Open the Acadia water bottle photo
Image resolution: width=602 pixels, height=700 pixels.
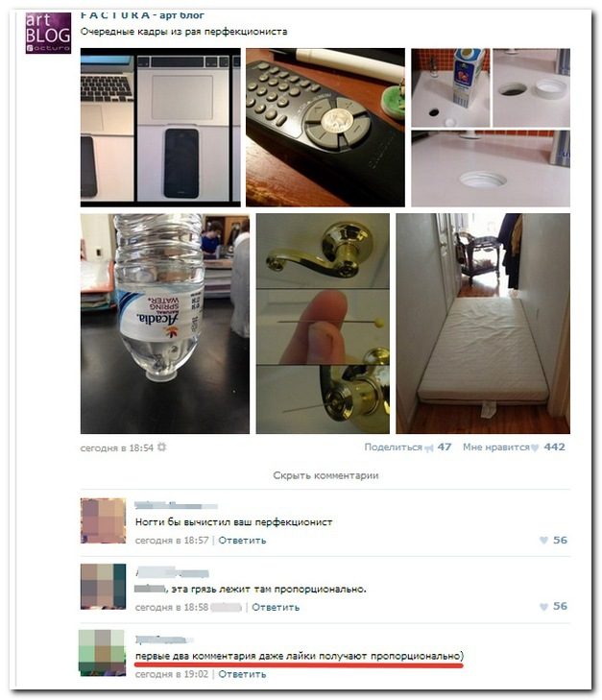(165, 324)
